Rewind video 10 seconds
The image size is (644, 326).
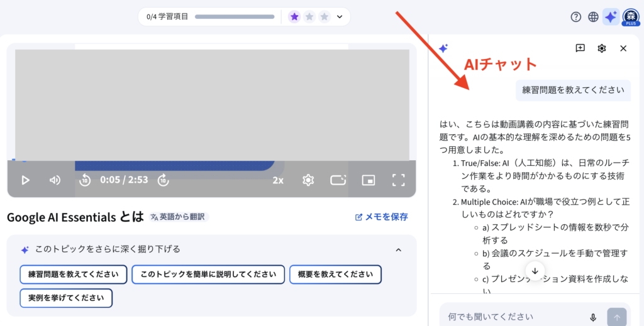click(85, 180)
